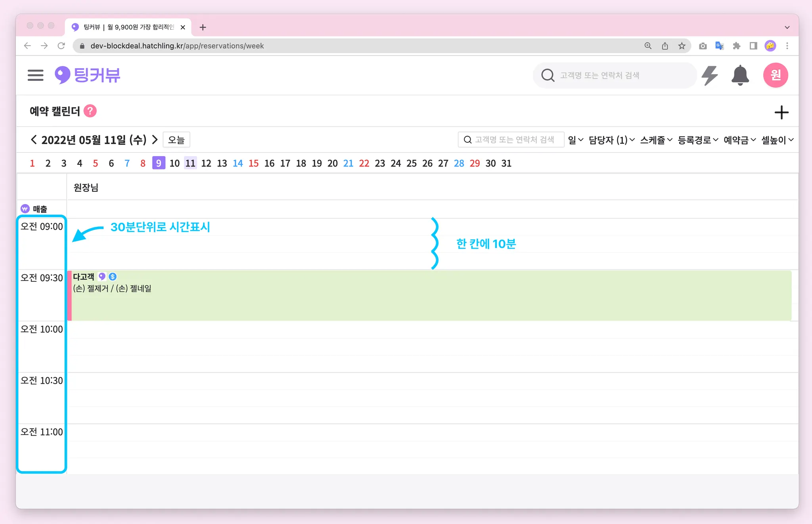Select day 15 in the date strip
The height and width of the screenshot is (524, 812).
253,163
